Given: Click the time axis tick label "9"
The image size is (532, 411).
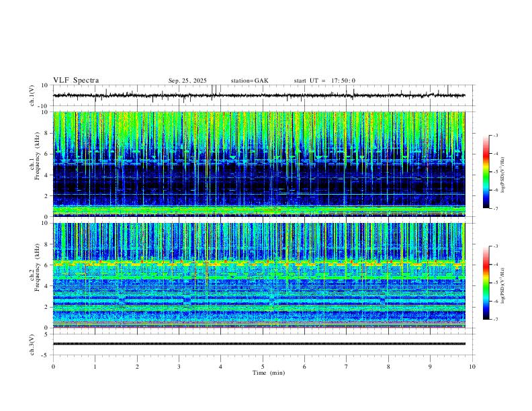Looking at the screenshot, I should pyautogui.click(x=430, y=367).
